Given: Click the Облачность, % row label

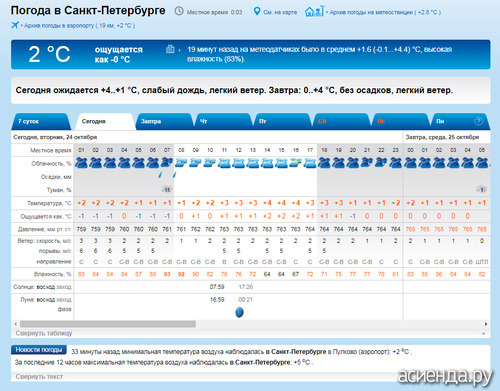Looking at the screenshot, I should (x=51, y=163).
